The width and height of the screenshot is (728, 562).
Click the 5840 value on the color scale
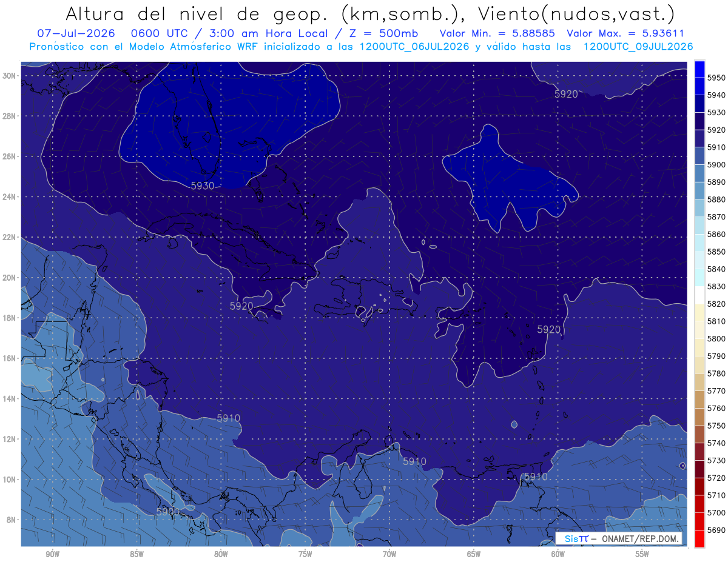[716, 269]
